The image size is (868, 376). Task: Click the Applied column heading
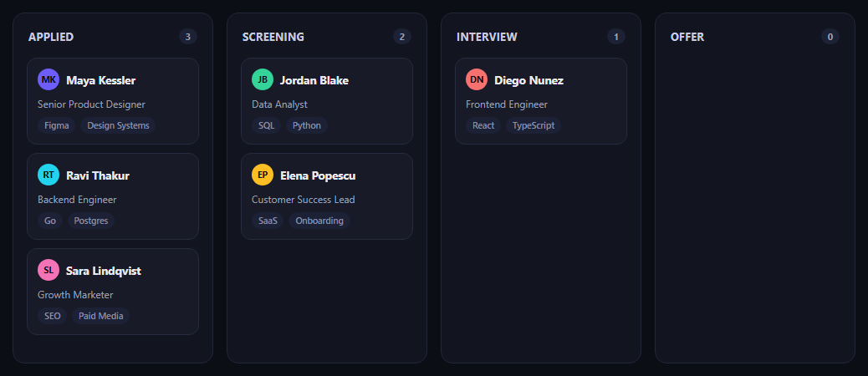[x=51, y=37]
